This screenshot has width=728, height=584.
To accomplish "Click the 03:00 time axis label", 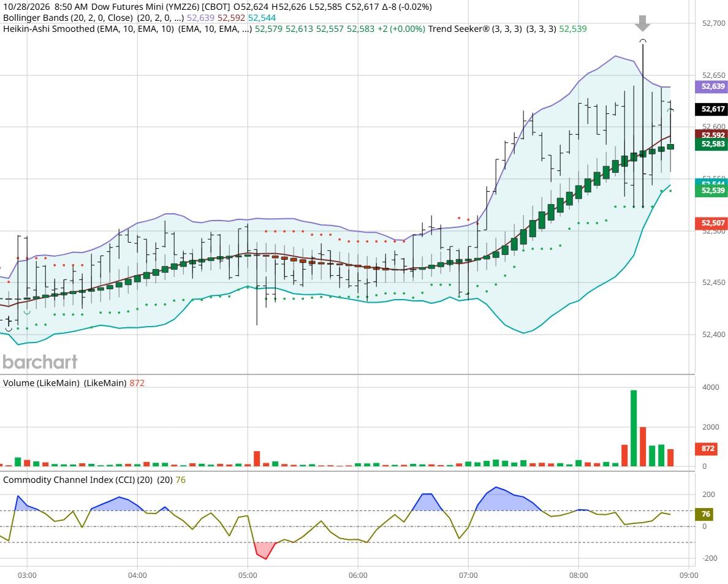I will (27, 575).
